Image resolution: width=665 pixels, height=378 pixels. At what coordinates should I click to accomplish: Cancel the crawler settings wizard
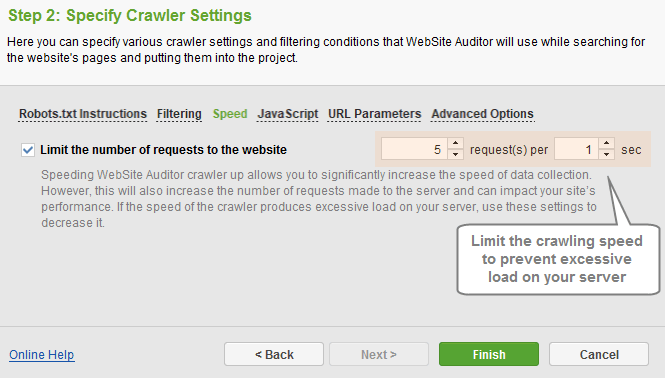(599, 354)
